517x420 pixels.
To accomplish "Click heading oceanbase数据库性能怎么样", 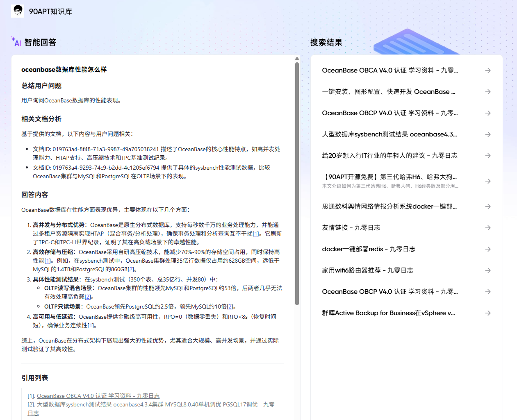I will (x=64, y=70).
